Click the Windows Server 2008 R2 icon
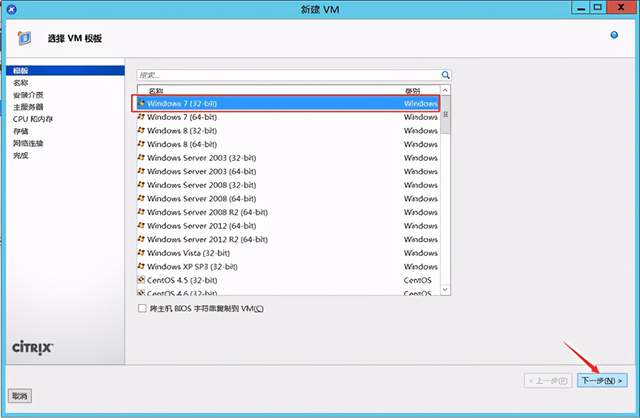 (x=141, y=212)
